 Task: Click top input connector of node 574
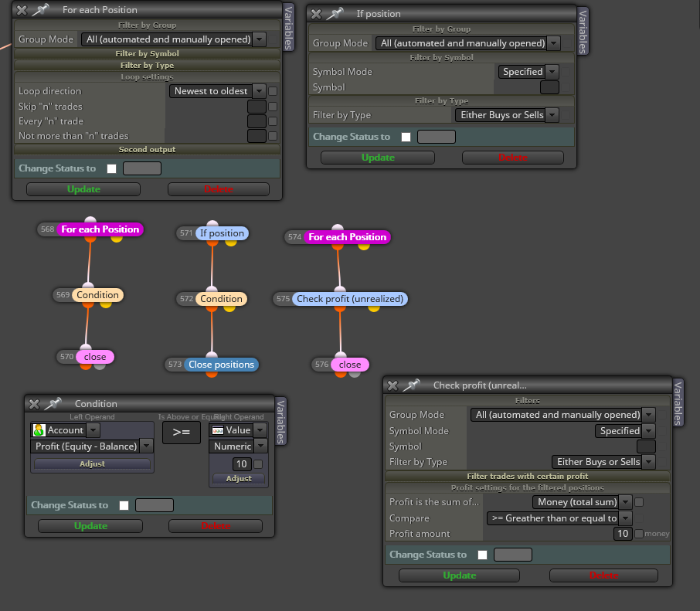click(338, 228)
